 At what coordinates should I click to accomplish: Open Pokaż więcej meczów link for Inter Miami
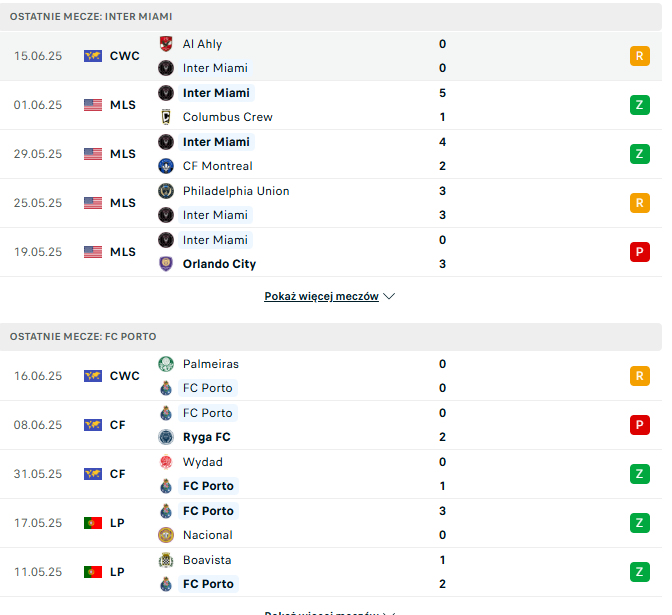click(x=321, y=296)
